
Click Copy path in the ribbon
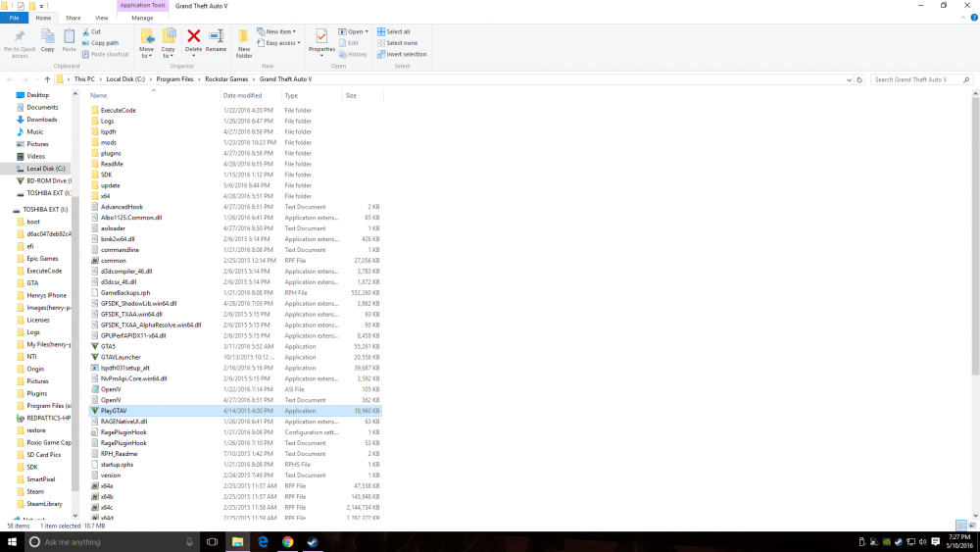[x=100, y=43]
